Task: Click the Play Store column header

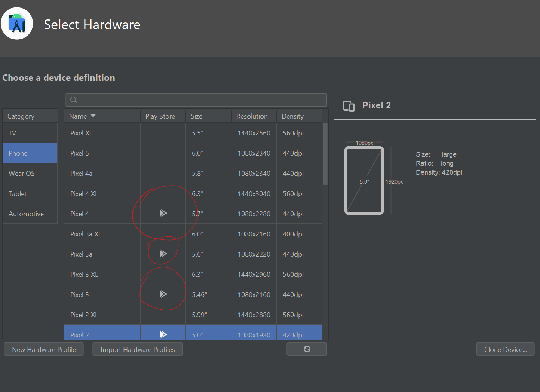Action: coord(163,116)
